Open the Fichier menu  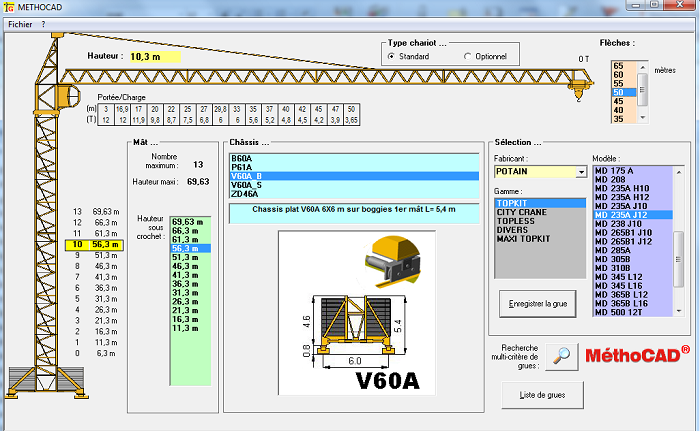pos(20,25)
